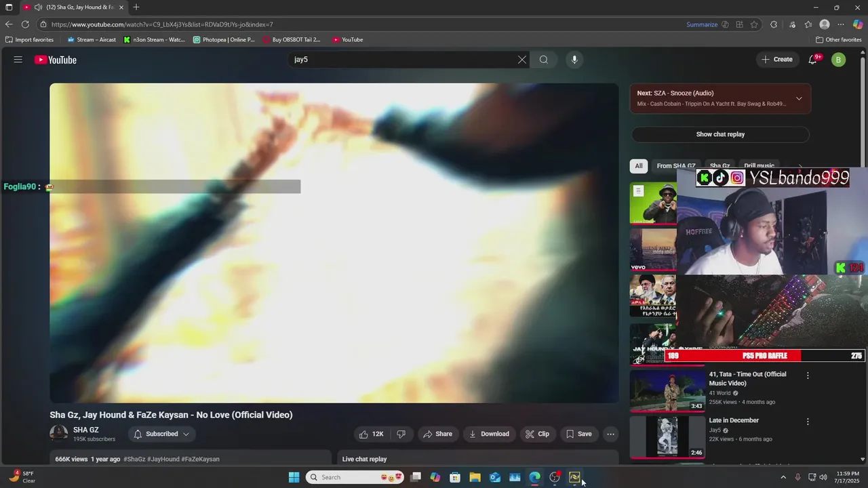Open File Explorer from the taskbar
This screenshot has width=868, height=488.
click(x=475, y=477)
